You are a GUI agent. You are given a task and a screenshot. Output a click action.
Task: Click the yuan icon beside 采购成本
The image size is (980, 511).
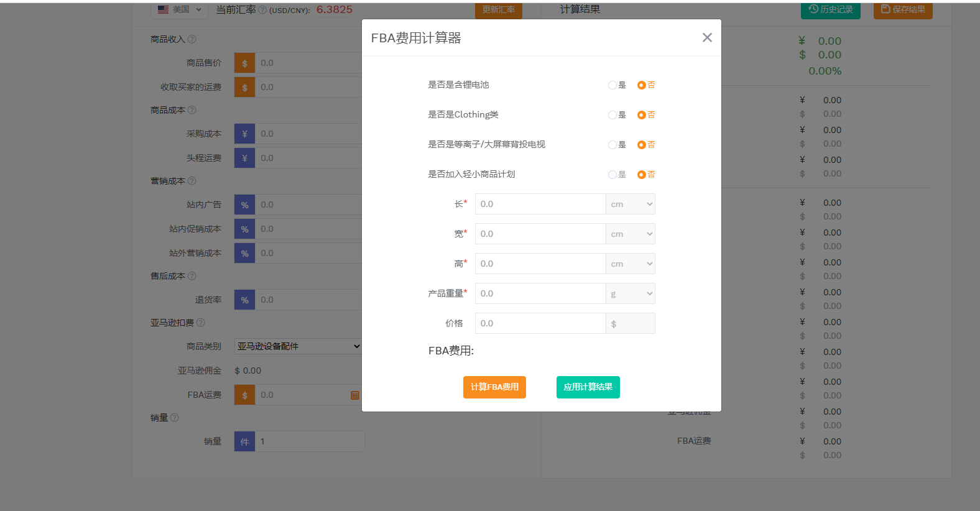pyautogui.click(x=244, y=134)
